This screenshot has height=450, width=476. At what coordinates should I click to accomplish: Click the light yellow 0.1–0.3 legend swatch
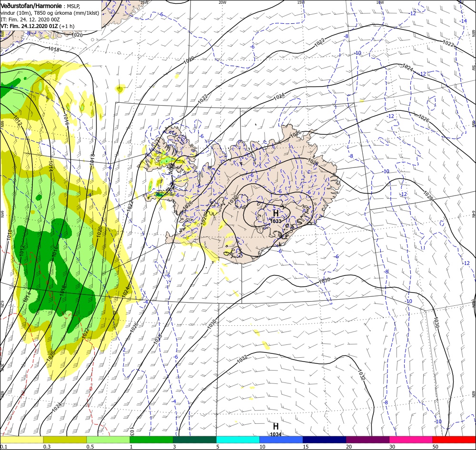[x=21, y=440]
